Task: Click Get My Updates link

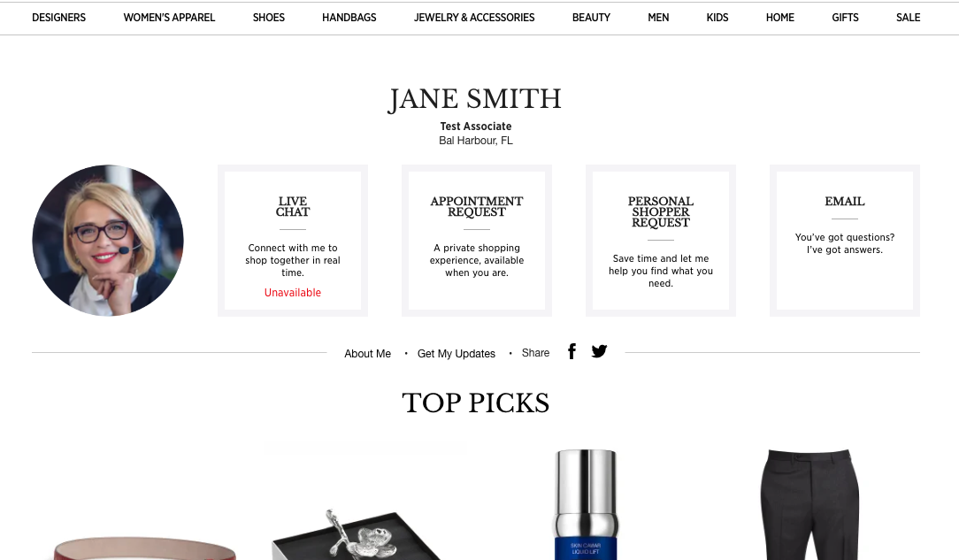Action: tap(456, 353)
